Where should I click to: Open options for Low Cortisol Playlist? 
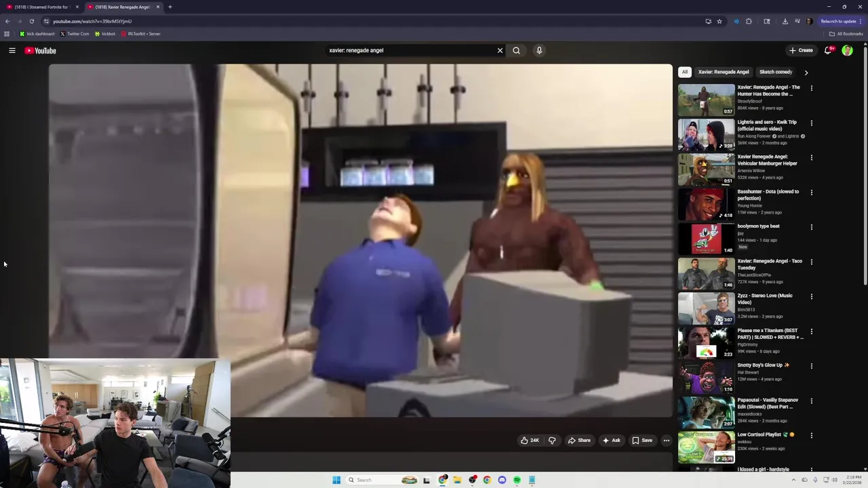(x=811, y=435)
